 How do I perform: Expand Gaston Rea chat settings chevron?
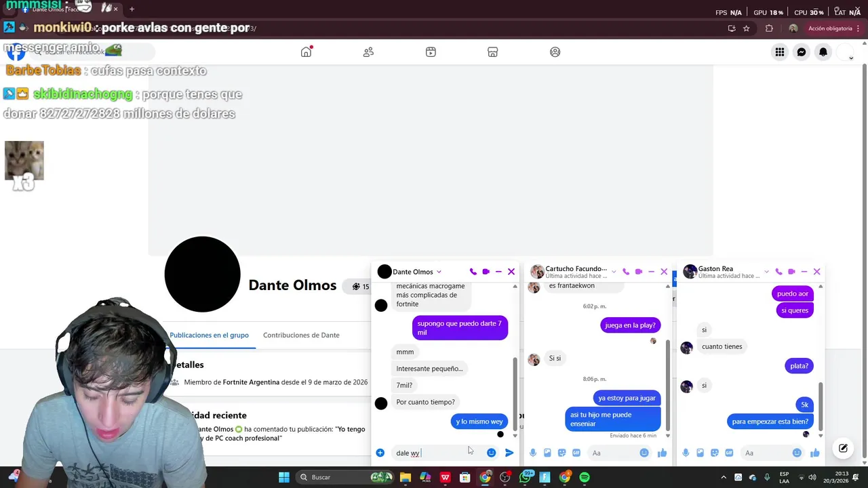click(766, 272)
